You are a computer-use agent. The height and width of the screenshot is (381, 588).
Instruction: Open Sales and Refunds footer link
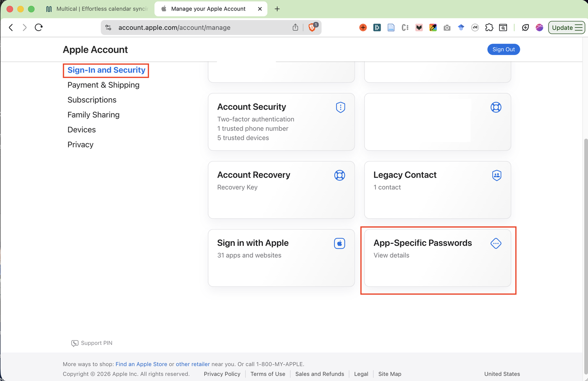pos(320,374)
